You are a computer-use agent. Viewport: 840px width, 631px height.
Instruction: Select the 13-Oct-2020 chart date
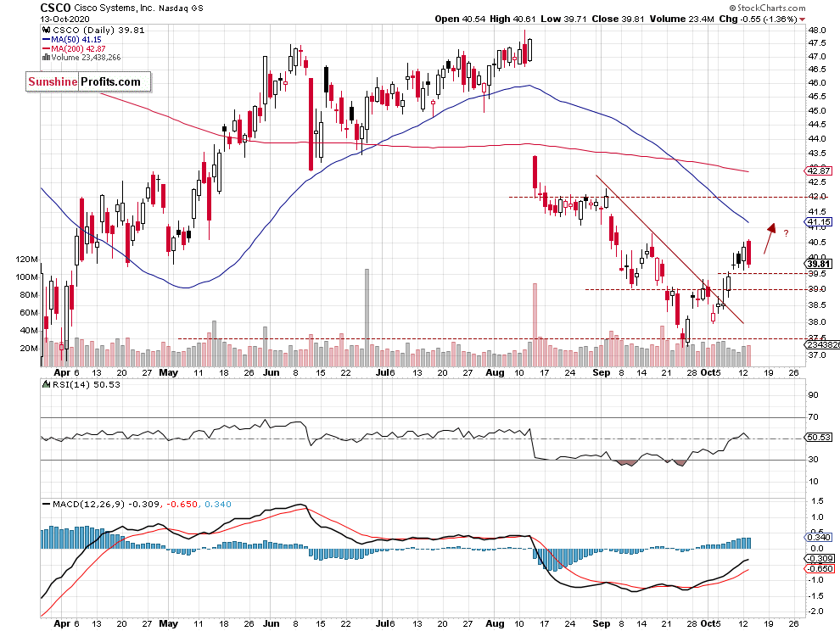pos(64,20)
